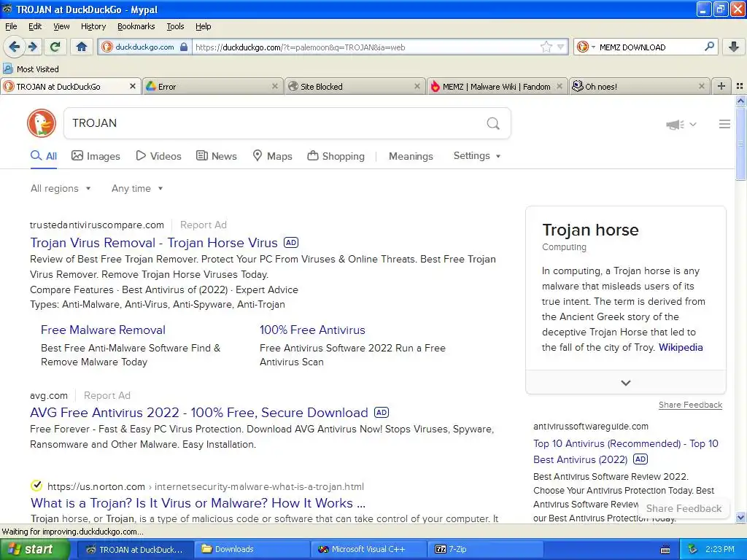Screen dimensions: 747x560
Task: Click the system tray keyboard icon
Action: (665, 550)
